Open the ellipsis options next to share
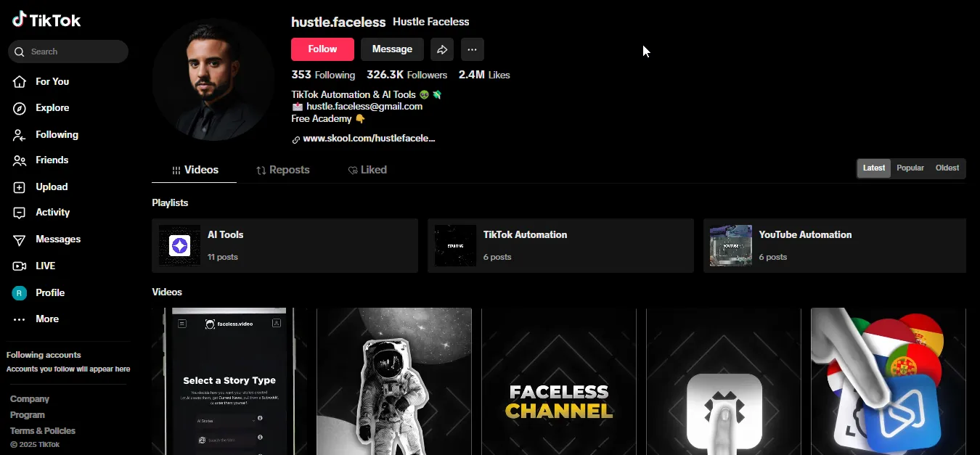The height and width of the screenshot is (455, 980). 472,49
